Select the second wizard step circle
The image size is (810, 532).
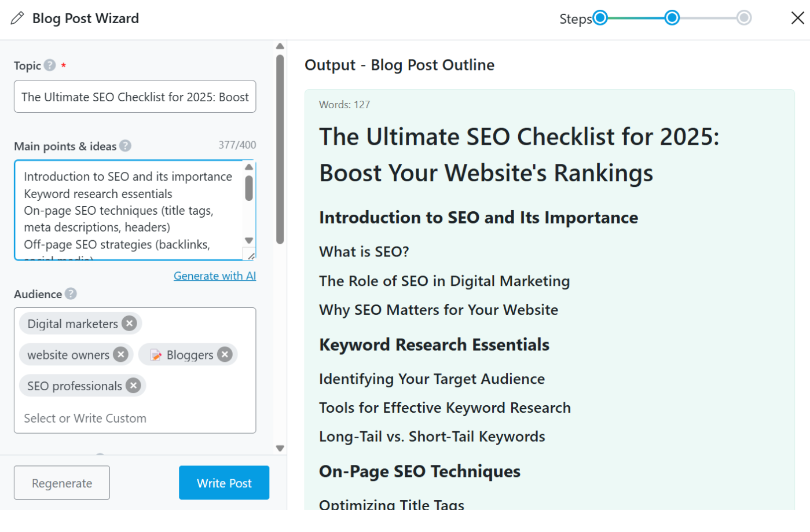[x=672, y=19]
